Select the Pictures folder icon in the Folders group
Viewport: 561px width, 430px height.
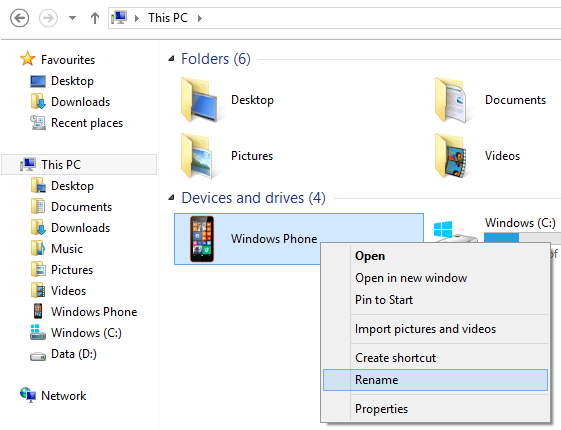[x=198, y=156]
